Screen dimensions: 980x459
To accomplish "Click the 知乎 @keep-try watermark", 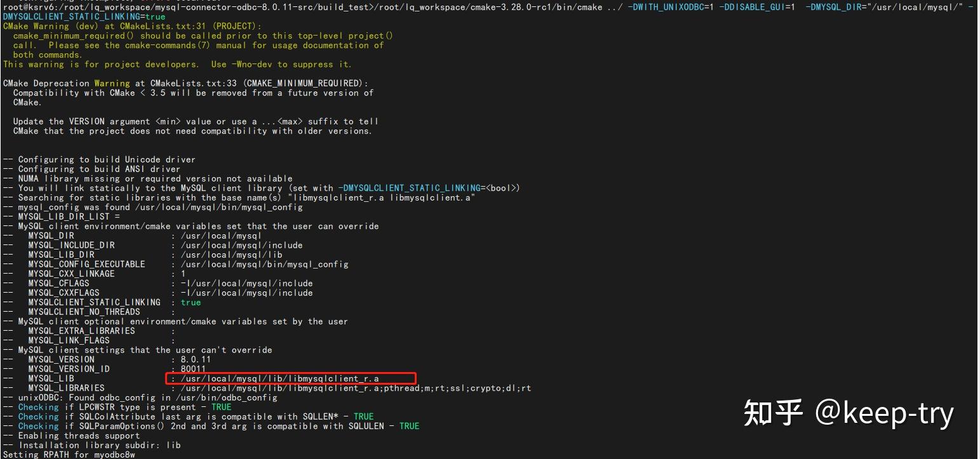I will [849, 413].
